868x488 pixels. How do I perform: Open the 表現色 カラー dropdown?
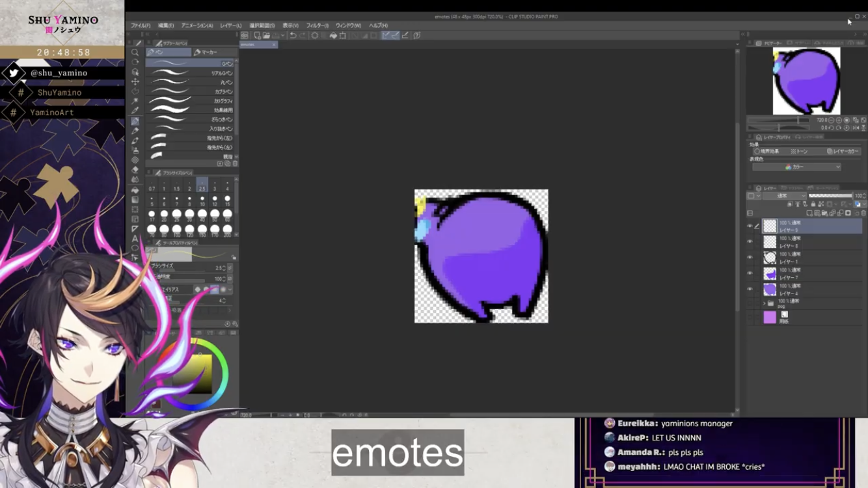point(796,167)
